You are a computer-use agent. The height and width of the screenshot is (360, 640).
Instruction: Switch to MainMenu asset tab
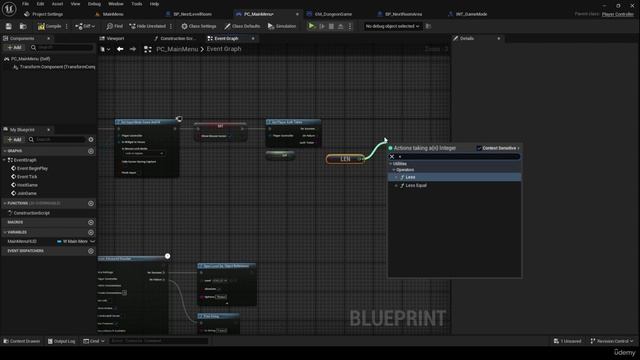click(x=109, y=14)
